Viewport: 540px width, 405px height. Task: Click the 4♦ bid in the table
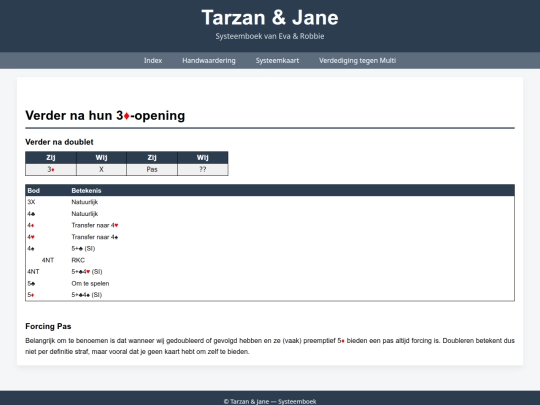(31, 225)
